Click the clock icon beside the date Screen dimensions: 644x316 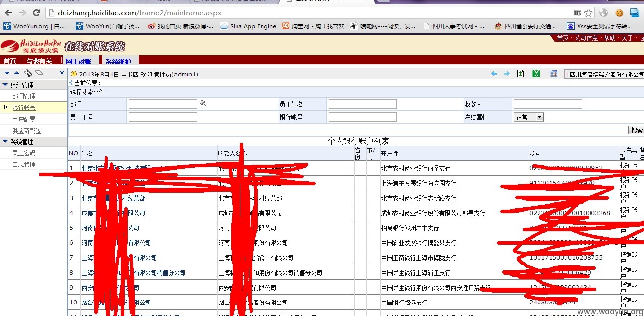pos(74,74)
